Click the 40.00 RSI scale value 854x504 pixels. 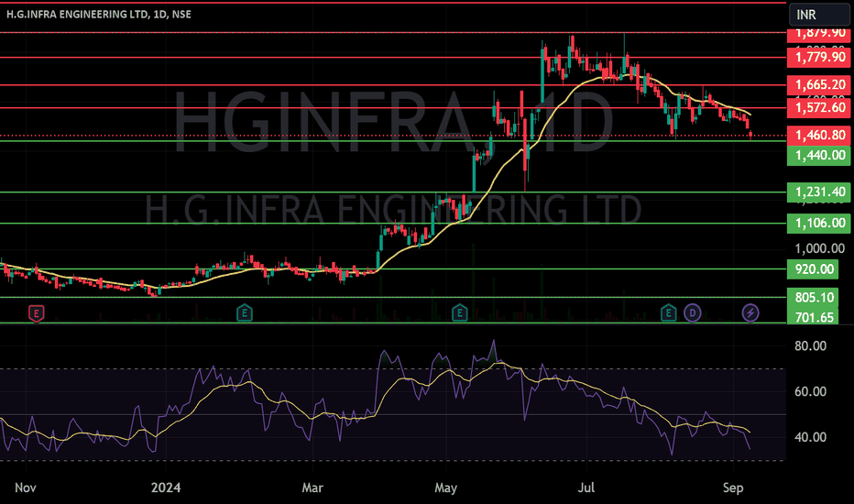(x=810, y=437)
